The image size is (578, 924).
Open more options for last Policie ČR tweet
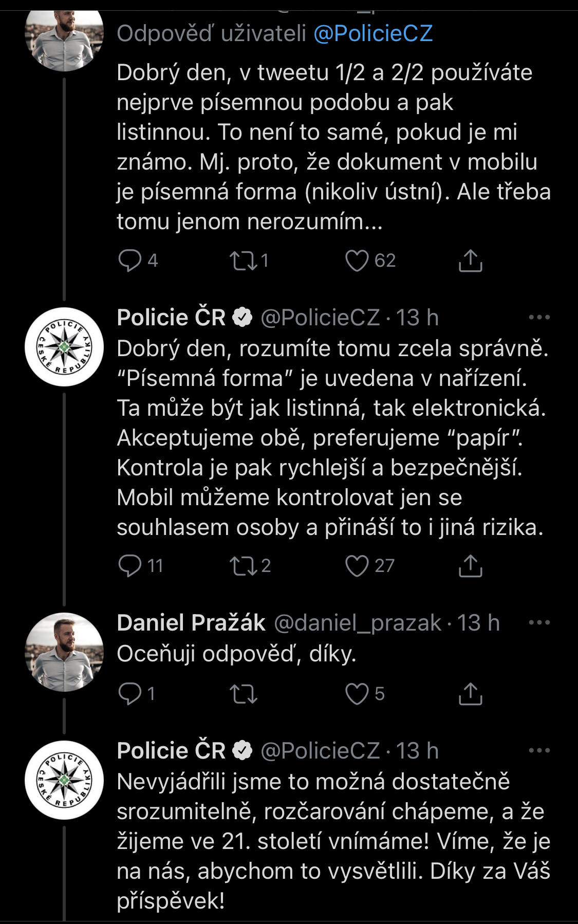[x=539, y=751]
